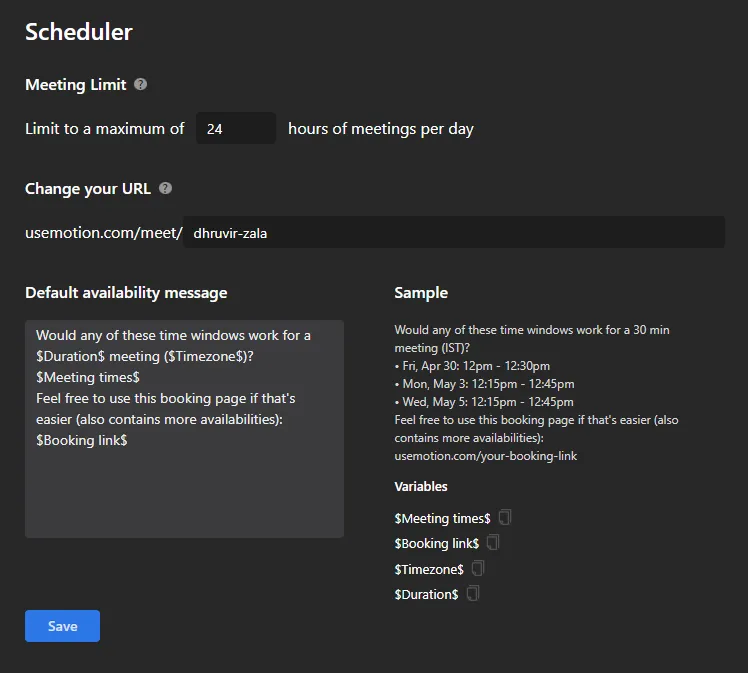The height and width of the screenshot is (673, 748).
Task: Click the 'Default availability message' heading
Action: [x=126, y=292]
